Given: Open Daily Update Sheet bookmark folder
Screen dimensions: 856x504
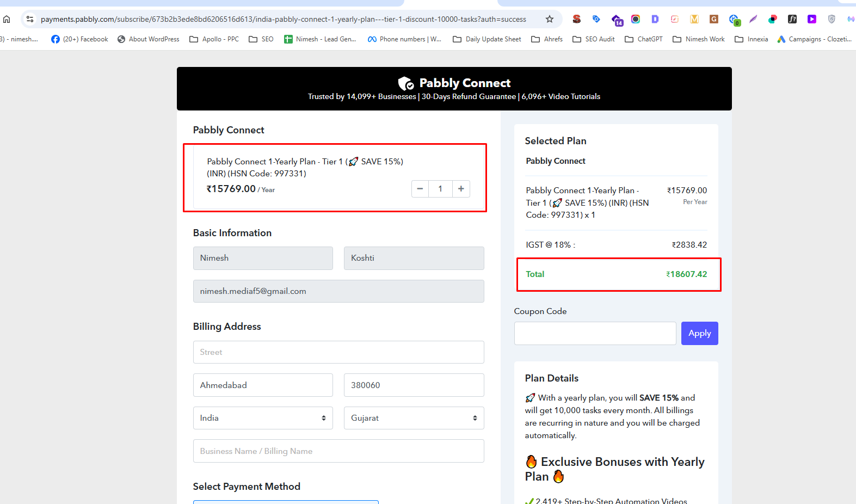Looking at the screenshot, I should [x=486, y=39].
